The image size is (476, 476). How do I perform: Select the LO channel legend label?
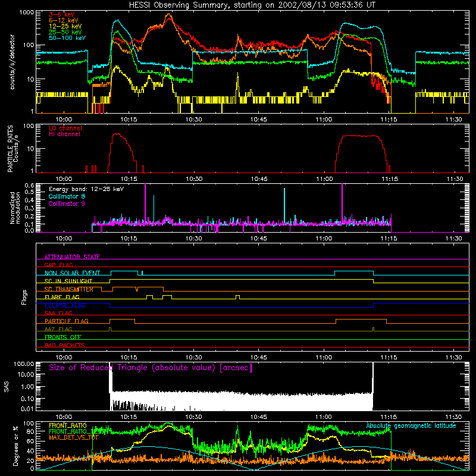click(65, 129)
